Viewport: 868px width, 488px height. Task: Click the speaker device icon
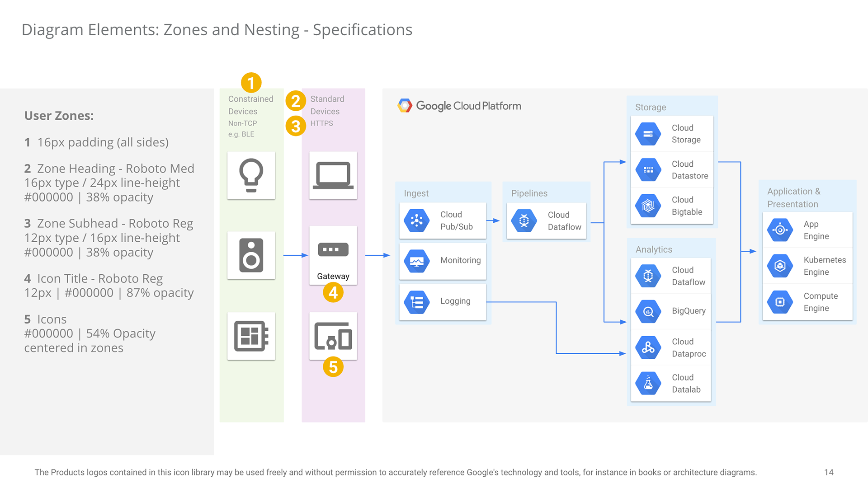251,255
